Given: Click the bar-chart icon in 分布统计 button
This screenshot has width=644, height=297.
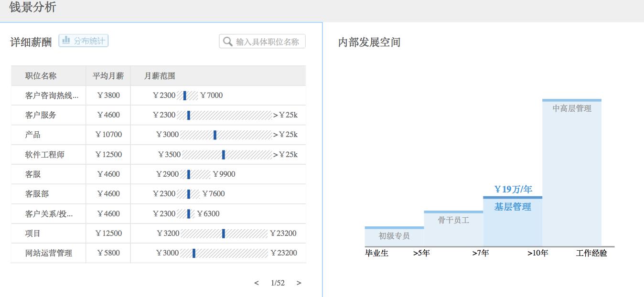Looking at the screenshot, I should (x=66, y=41).
